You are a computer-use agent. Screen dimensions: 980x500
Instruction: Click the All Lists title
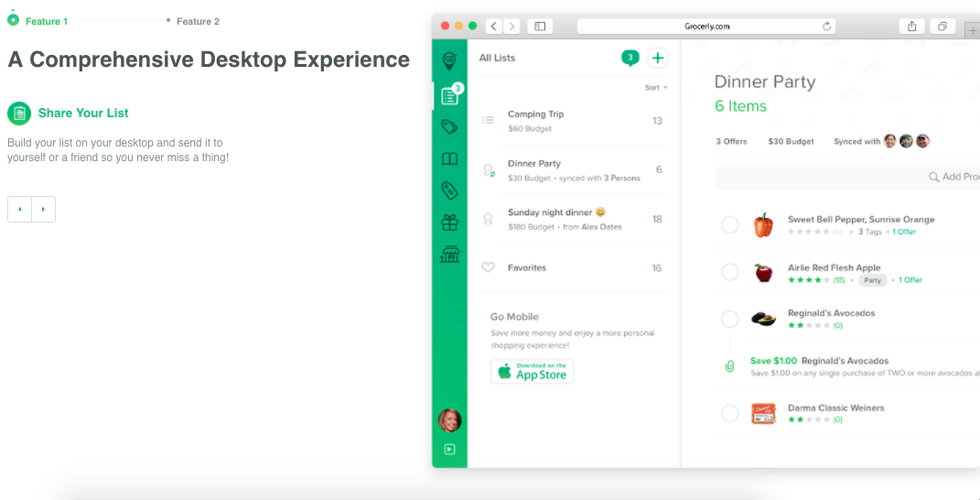(x=497, y=58)
